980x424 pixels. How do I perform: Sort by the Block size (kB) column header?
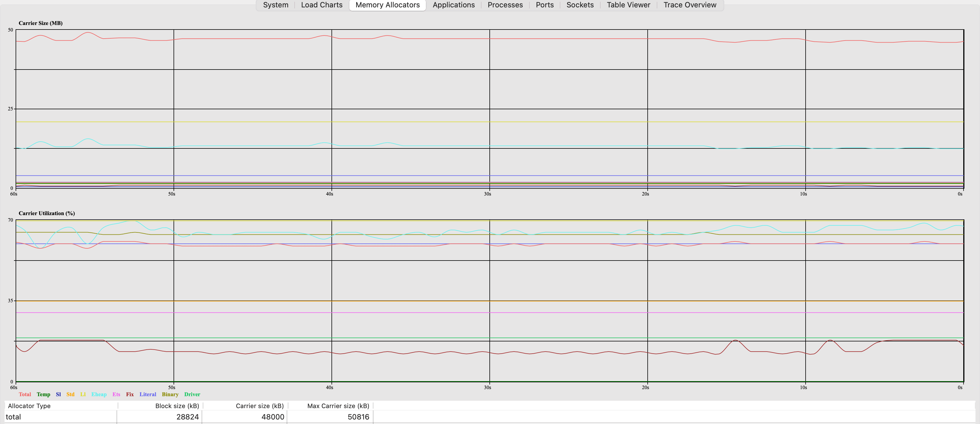click(177, 406)
